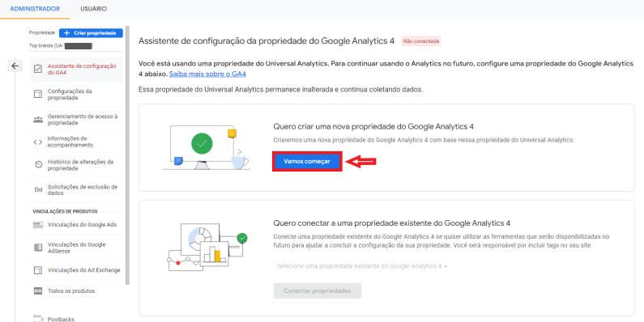Switch to the Usuário tab
The width and height of the screenshot is (644, 322).
pos(94,9)
